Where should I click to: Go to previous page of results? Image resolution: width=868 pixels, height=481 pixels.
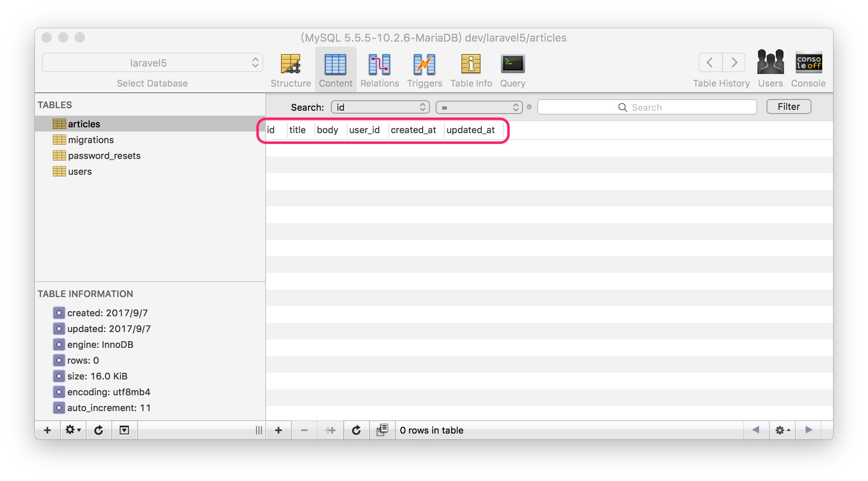tap(756, 430)
